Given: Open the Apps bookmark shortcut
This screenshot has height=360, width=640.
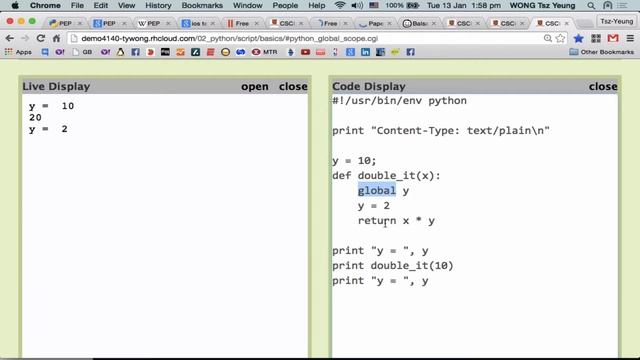Looking at the screenshot, I should pyautogui.click(x=18, y=52).
